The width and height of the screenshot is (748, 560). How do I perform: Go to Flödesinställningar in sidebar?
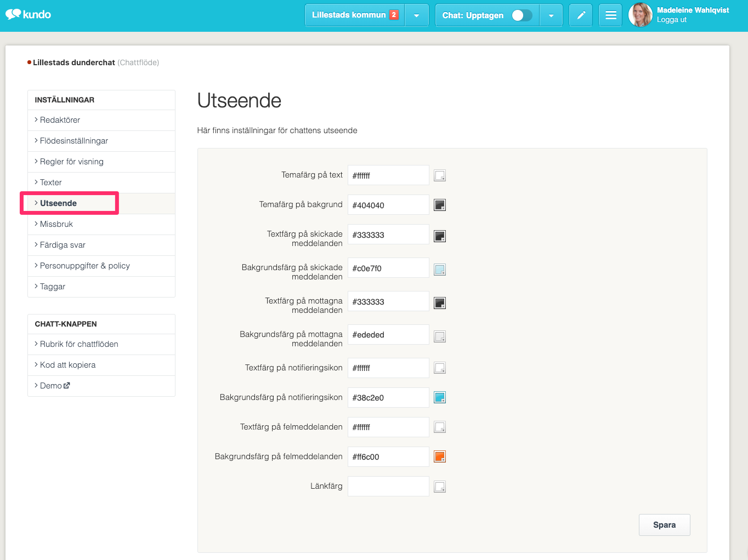(x=73, y=141)
